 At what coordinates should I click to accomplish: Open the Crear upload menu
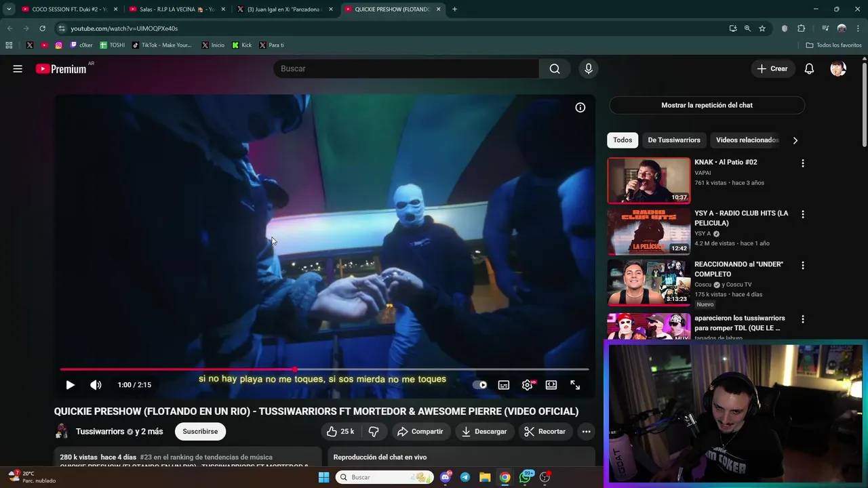tap(772, 68)
